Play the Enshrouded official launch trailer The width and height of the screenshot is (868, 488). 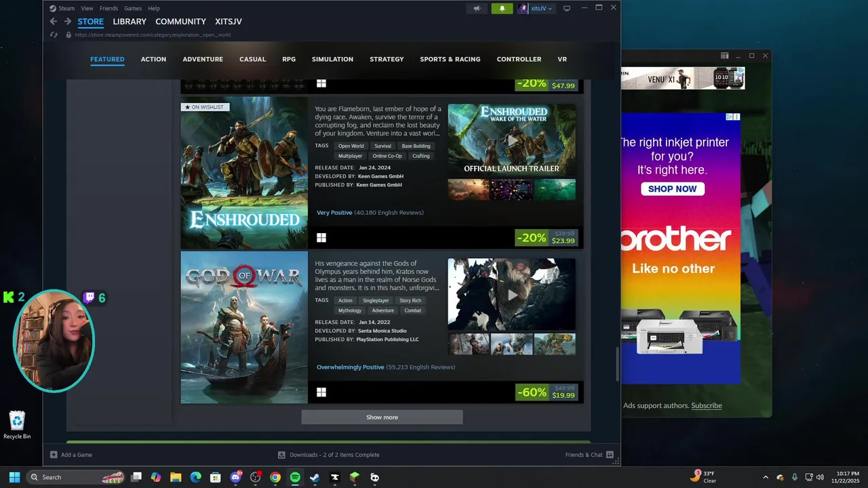point(512,141)
